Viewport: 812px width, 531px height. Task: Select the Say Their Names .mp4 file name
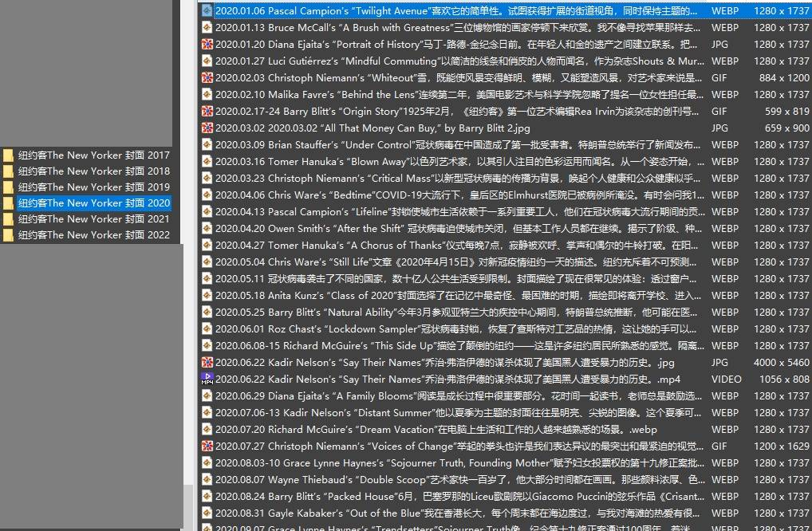pyautogui.click(x=447, y=380)
